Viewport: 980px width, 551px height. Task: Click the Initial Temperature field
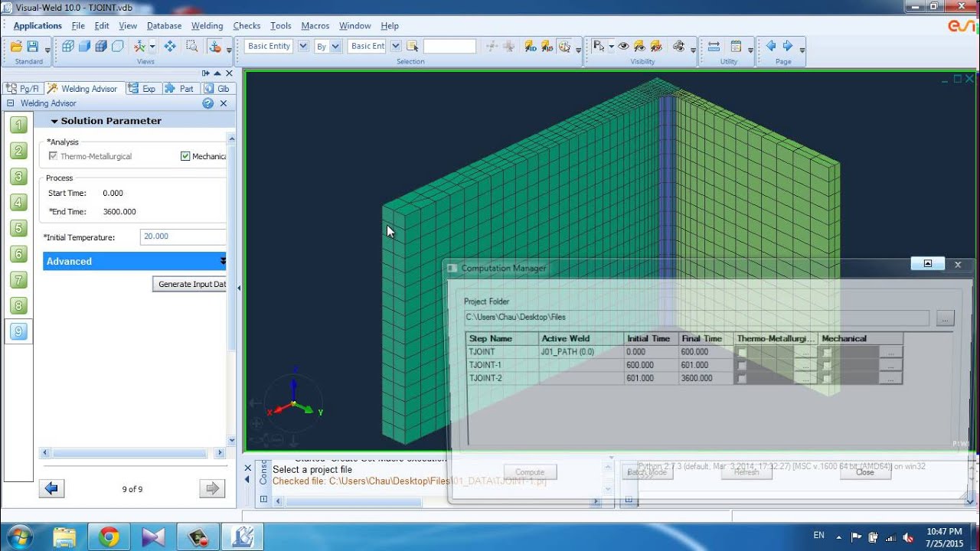(x=184, y=236)
